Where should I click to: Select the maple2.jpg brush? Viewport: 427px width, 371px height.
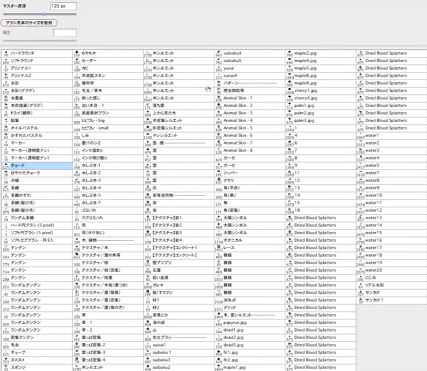pos(321,53)
